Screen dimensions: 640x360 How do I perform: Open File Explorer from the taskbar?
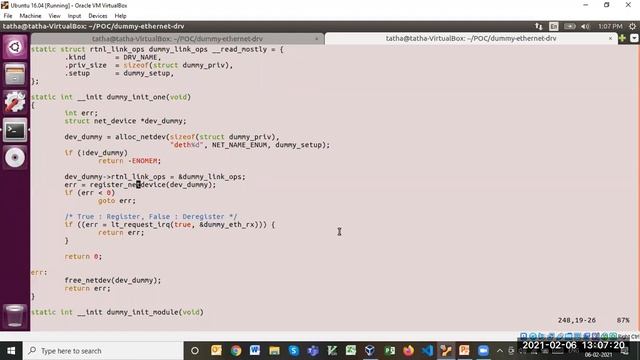[274, 351]
